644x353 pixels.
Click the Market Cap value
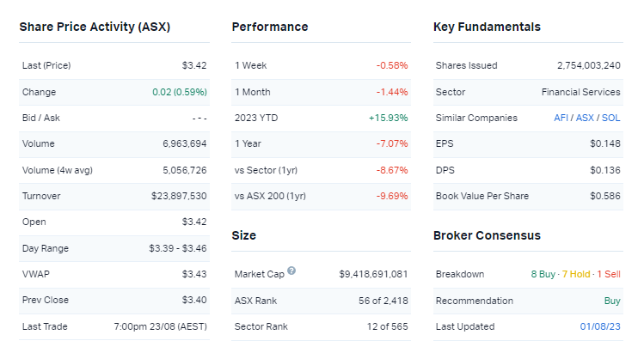pos(373,274)
